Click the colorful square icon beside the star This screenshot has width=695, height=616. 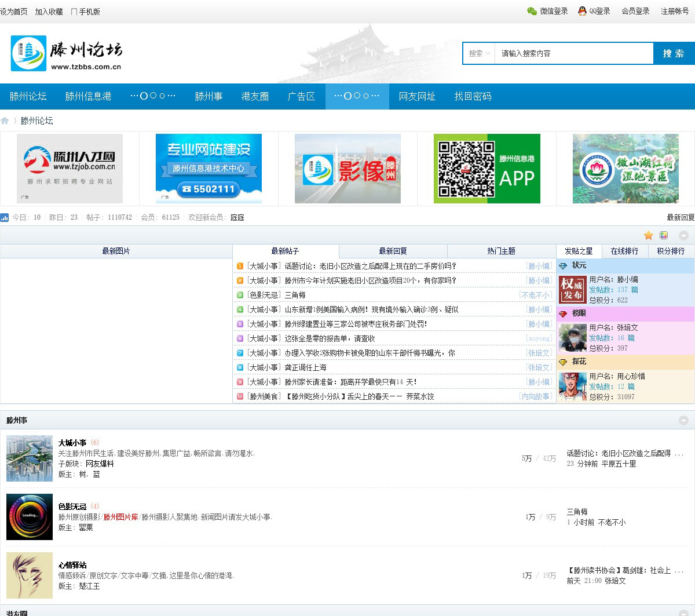point(664,235)
